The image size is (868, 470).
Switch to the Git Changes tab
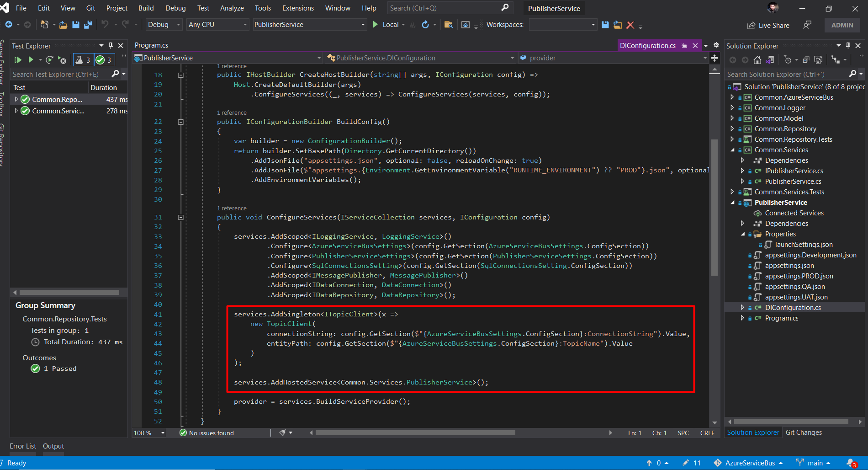804,432
